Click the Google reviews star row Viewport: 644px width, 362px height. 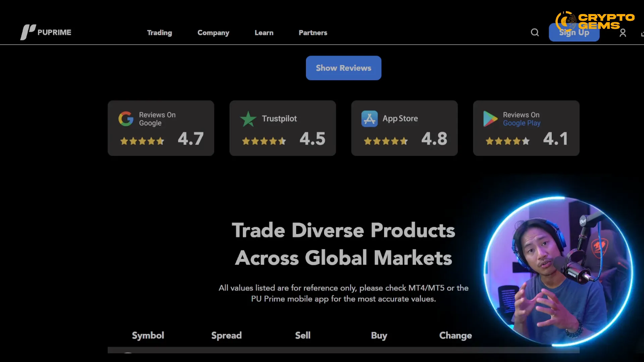click(x=142, y=141)
